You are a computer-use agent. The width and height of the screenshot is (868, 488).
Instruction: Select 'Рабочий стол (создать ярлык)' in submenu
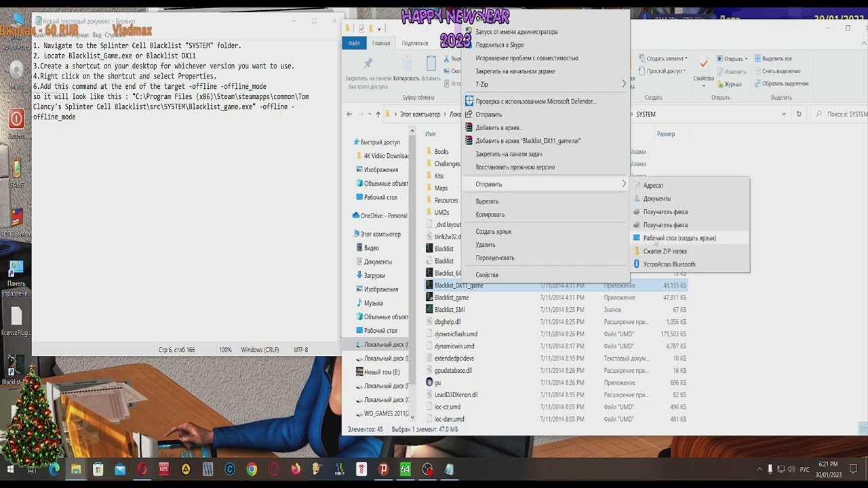point(679,238)
